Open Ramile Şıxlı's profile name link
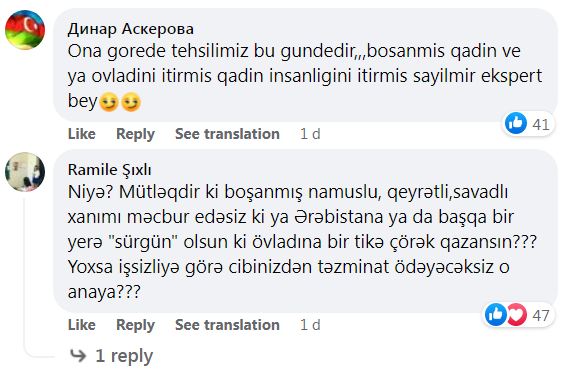This screenshot has width=588, height=375. click(110, 170)
